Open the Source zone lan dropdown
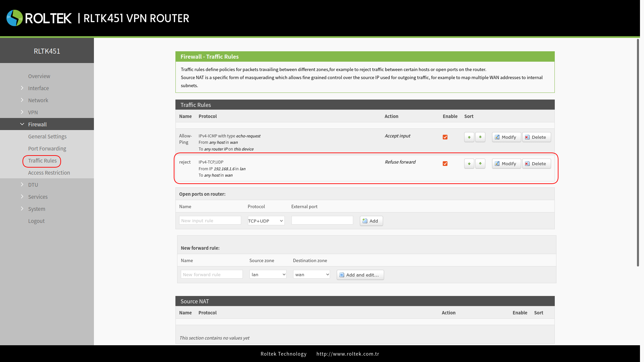The image size is (644, 362). tap(268, 275)
